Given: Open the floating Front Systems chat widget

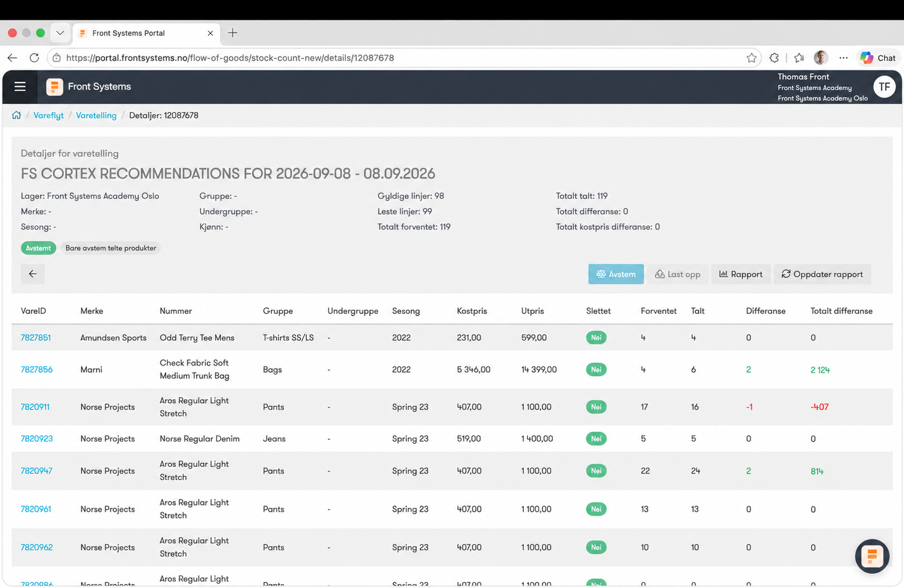Looking at the screenshot, I should click(x=872, y=556).
